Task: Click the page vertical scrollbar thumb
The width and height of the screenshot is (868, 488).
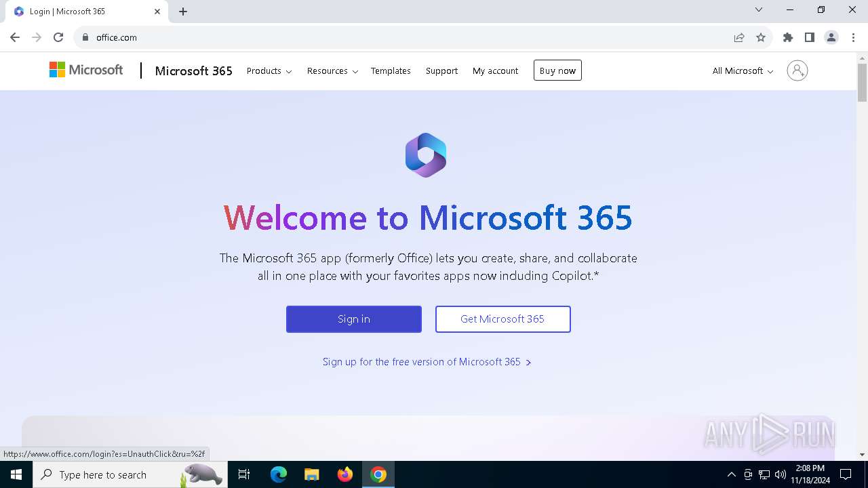Action: point(863,83)
